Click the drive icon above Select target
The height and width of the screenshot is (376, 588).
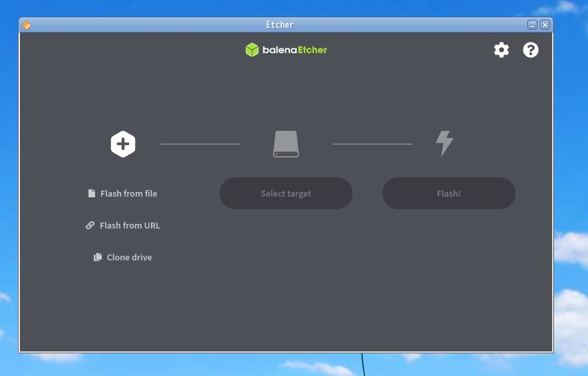click(286, 143)
